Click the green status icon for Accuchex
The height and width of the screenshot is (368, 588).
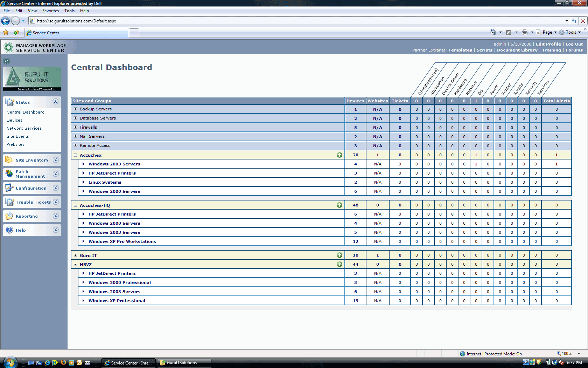click(339, 155)
